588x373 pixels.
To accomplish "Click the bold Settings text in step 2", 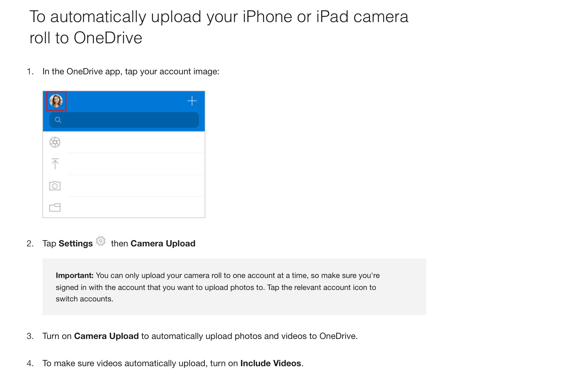I will point(76,243).
